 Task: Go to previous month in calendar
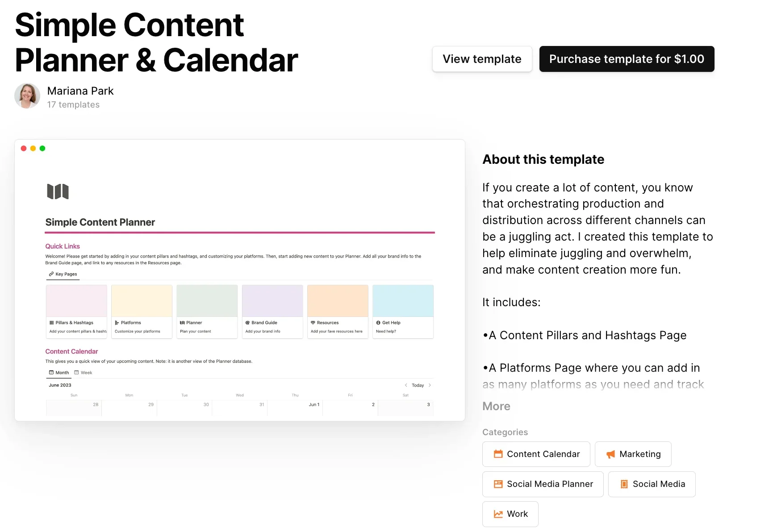click(x=406, y=385)
